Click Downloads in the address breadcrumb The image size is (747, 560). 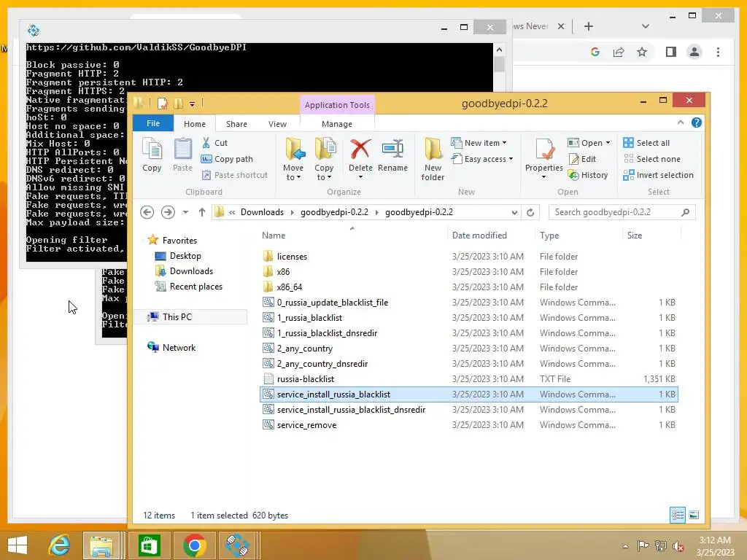[x=262, y=212]
